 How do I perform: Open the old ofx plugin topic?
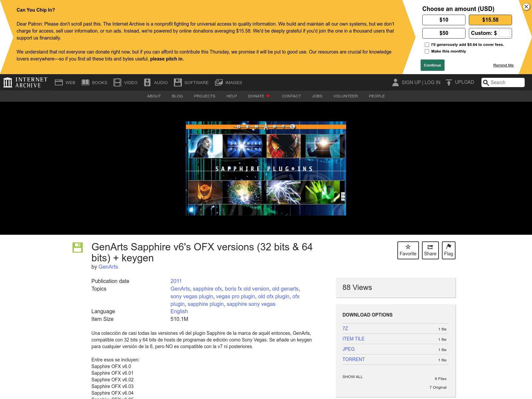[x=274, y=296]
